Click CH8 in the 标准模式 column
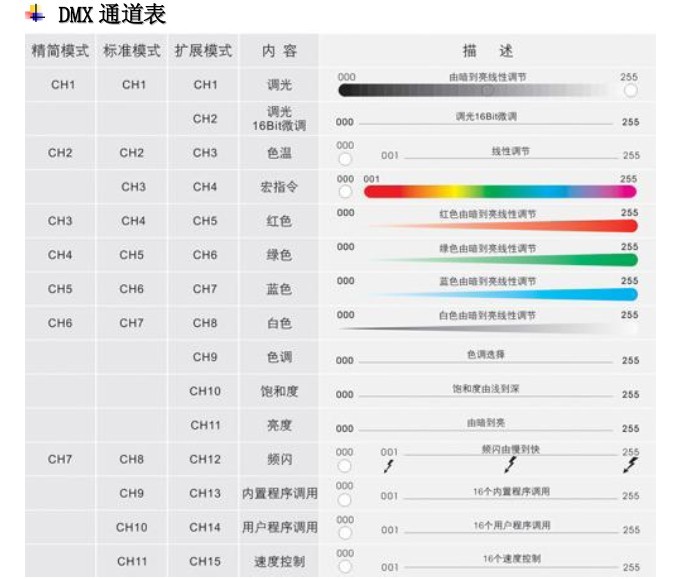This screenshot has width=676, height=579. point(131,459)
